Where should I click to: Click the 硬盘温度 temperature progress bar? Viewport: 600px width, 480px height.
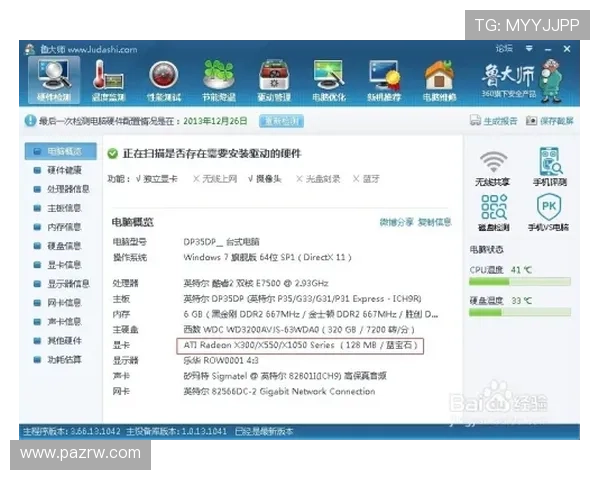click(520, 313)
